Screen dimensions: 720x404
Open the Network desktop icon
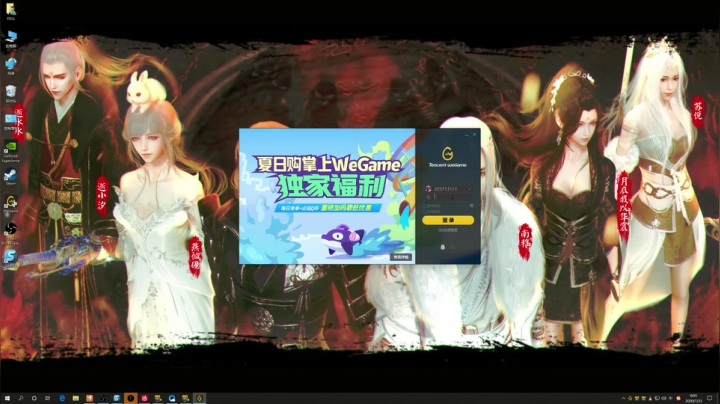pyautogui.click(x=11, y=65)
